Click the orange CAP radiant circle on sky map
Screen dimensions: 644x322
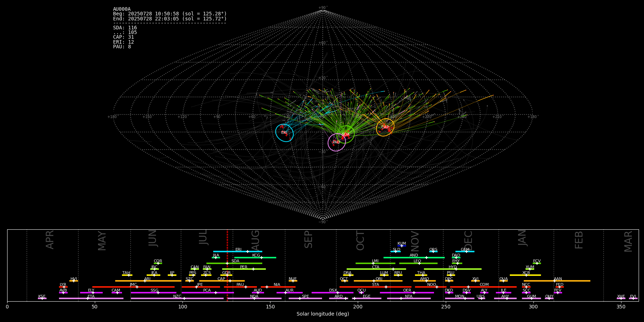tap(385, 127)
